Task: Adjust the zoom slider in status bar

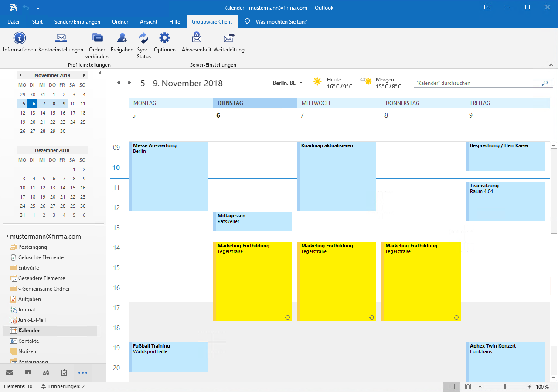Action: tap(505, 387)
